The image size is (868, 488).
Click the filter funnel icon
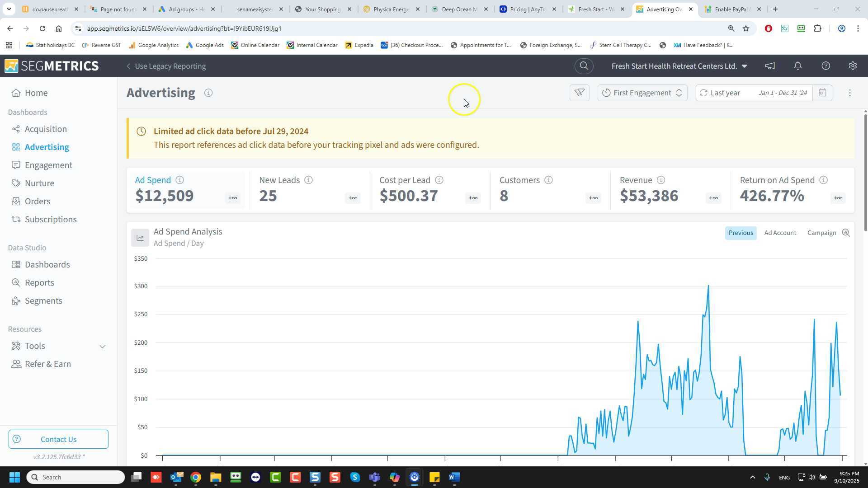click(x=579, y=93)
